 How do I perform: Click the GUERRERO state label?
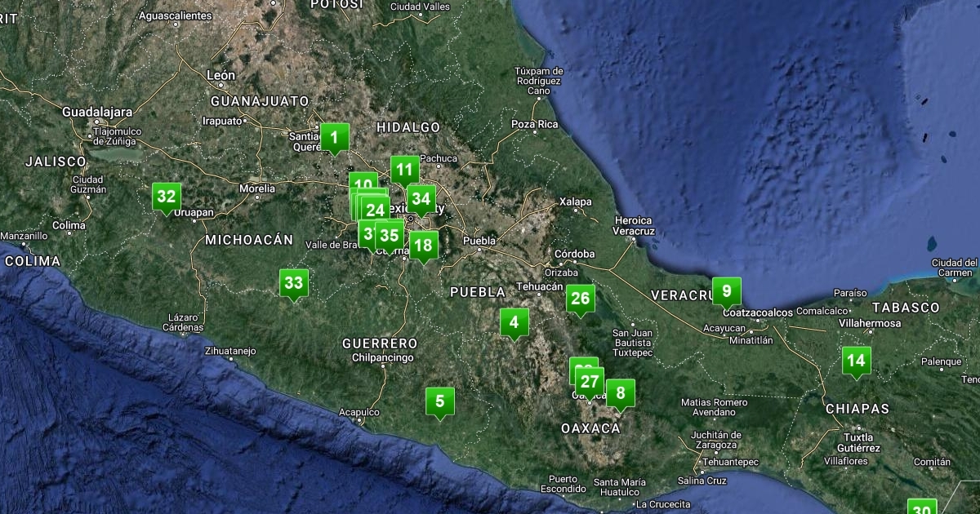380,343
